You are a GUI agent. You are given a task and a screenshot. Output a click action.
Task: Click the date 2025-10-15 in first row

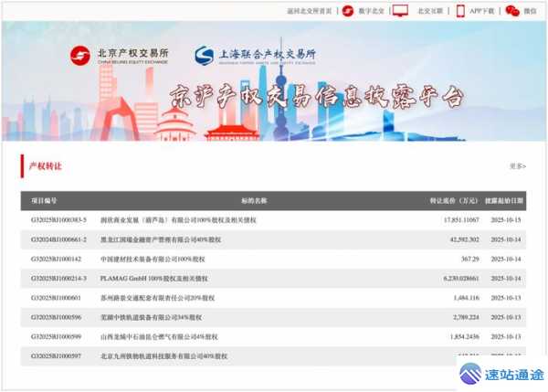[x=506, y=220]
